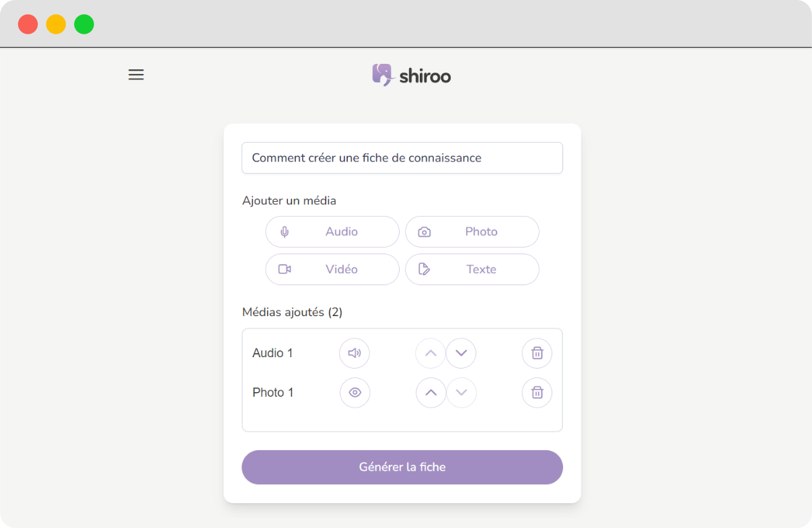812x528 pixels.
Task: Play the Audio 1 sound preview
Action: coord(355,353)
